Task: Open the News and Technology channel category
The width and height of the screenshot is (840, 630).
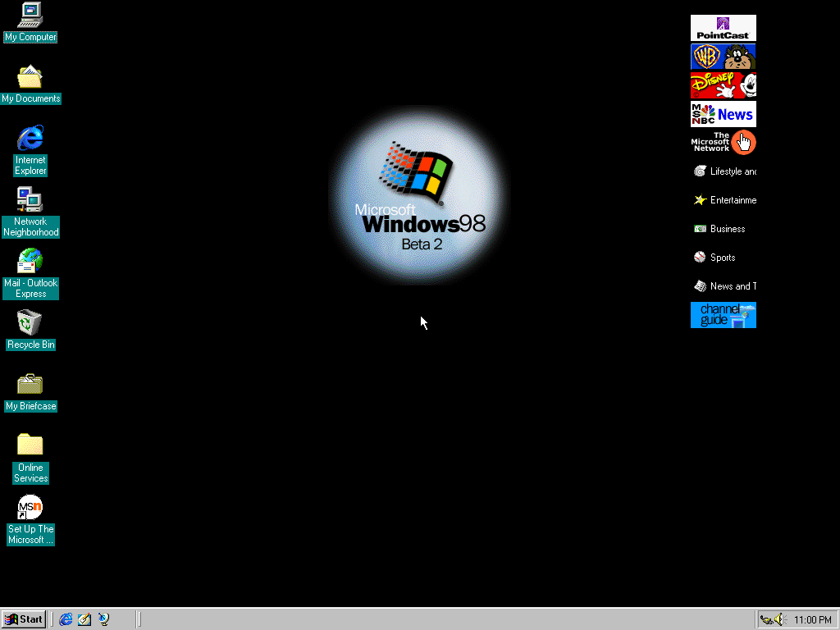Action: click(x=724, y=286)
